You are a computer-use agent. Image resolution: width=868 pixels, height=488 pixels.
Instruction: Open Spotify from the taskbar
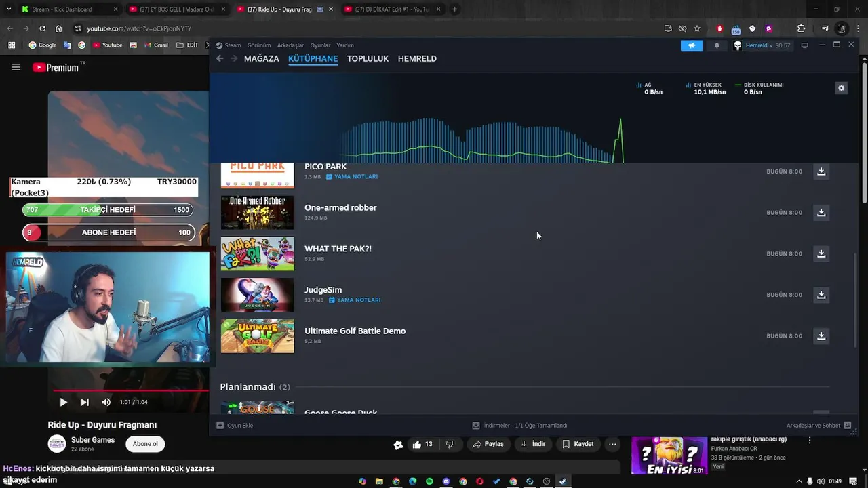tap(429, 481)
